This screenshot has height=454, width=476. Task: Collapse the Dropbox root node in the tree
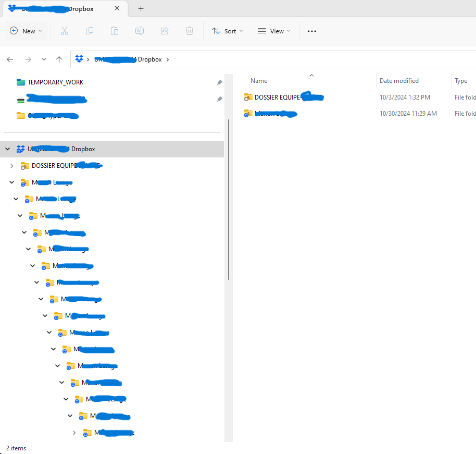click(x=7, y=149)
